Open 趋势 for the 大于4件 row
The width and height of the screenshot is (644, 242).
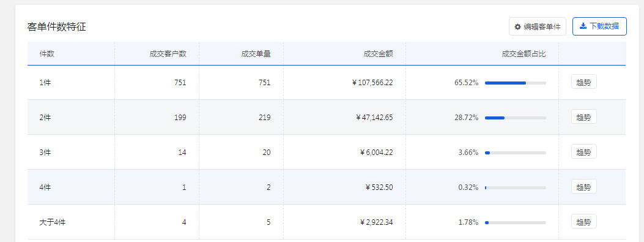[x=583, y=222]
